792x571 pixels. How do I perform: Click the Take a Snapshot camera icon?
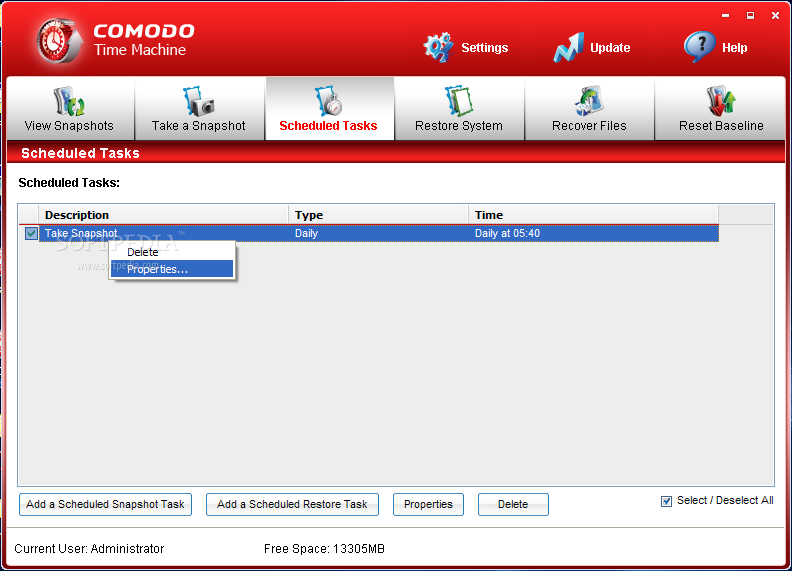(x=199, y=101)
